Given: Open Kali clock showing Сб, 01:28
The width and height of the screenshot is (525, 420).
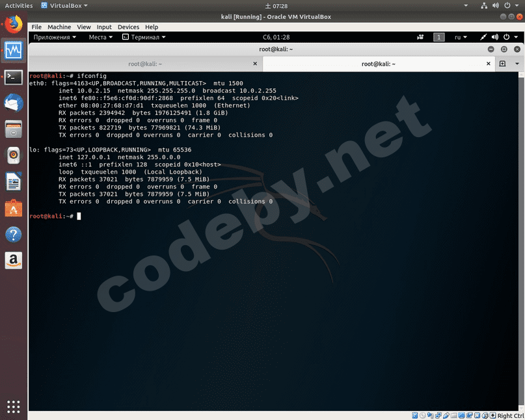Looking at the screenshot, I should (276, 37).
